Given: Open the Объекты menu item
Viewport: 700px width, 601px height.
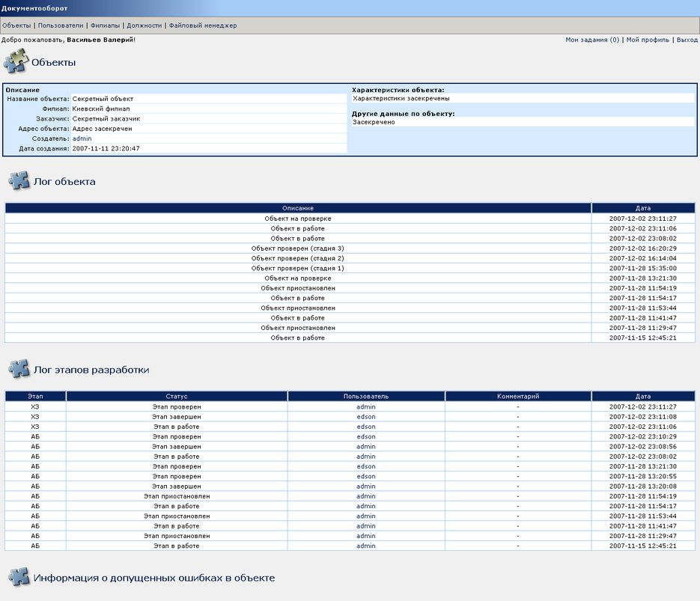Looking at the screenshot, I should tap(16, 25).
